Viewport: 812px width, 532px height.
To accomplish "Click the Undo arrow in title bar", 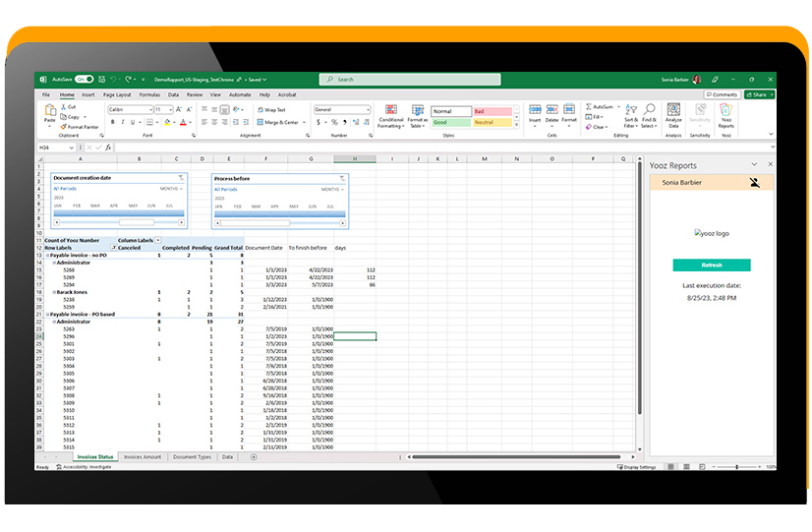I will click(113, 80).
